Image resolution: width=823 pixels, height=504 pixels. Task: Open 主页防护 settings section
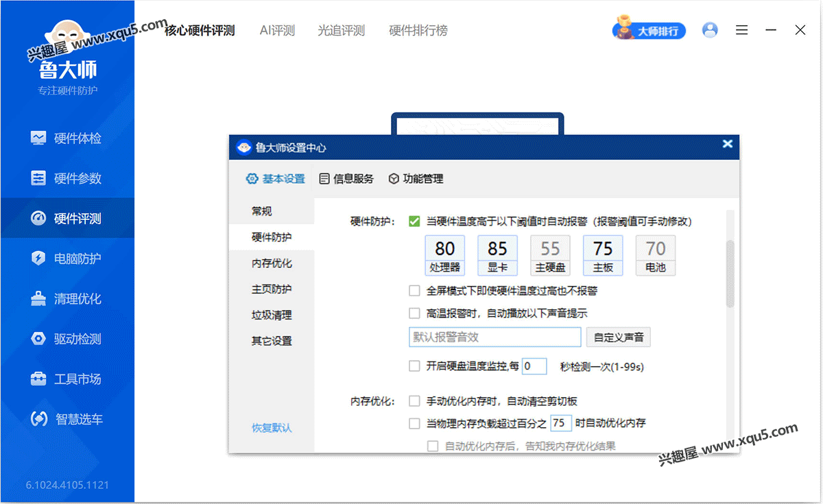coord(272,289)
